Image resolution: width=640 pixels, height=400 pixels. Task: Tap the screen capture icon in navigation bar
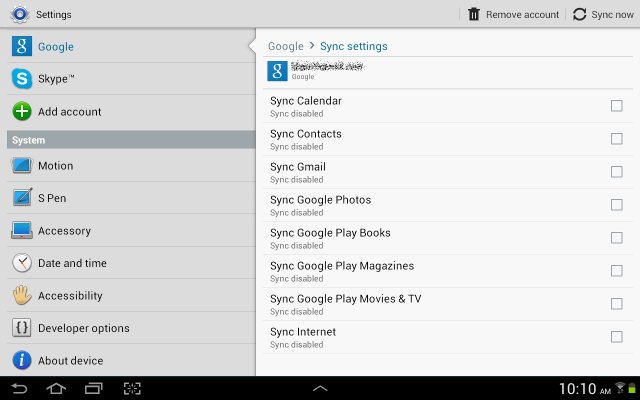[132, 388]
